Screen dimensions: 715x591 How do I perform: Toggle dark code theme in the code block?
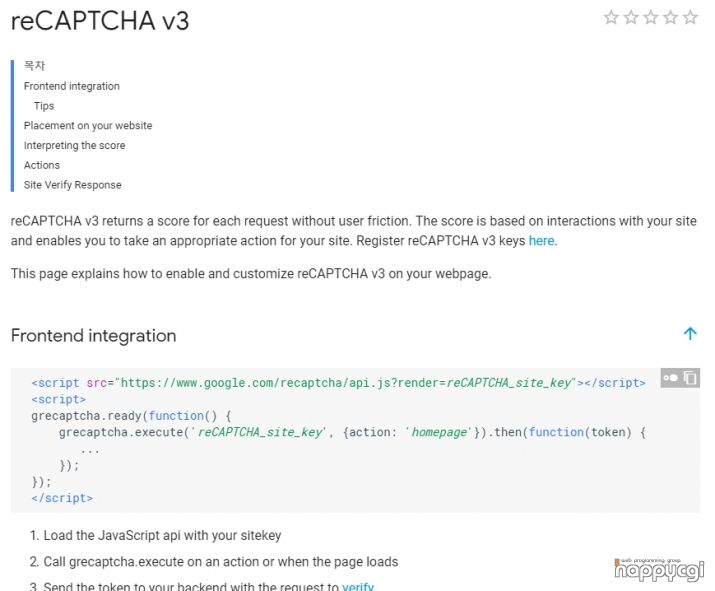click(670, 378)
